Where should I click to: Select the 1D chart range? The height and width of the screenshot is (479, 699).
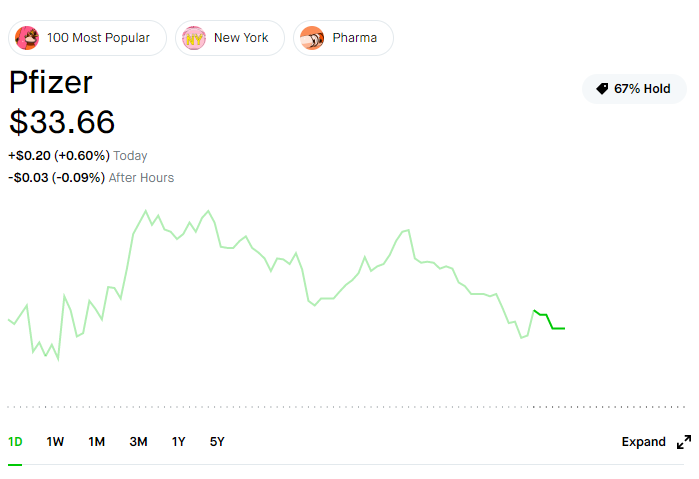point(15,442)
